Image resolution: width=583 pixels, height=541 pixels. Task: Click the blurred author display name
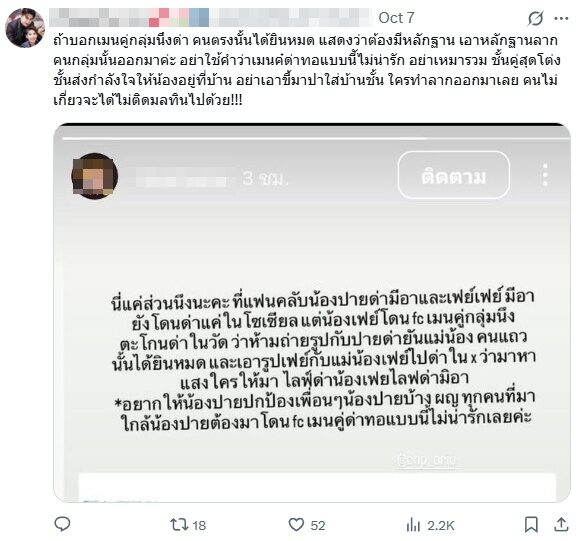pos(210,17)
